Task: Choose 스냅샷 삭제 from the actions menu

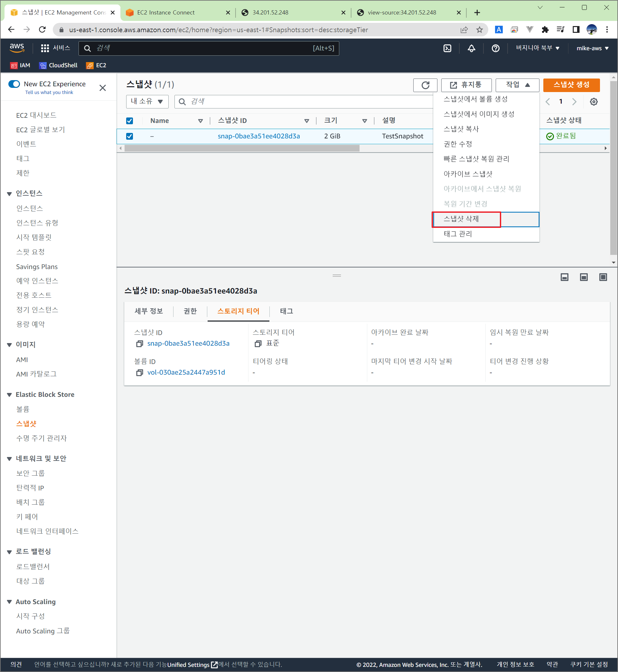Action: tap(461, 219)
